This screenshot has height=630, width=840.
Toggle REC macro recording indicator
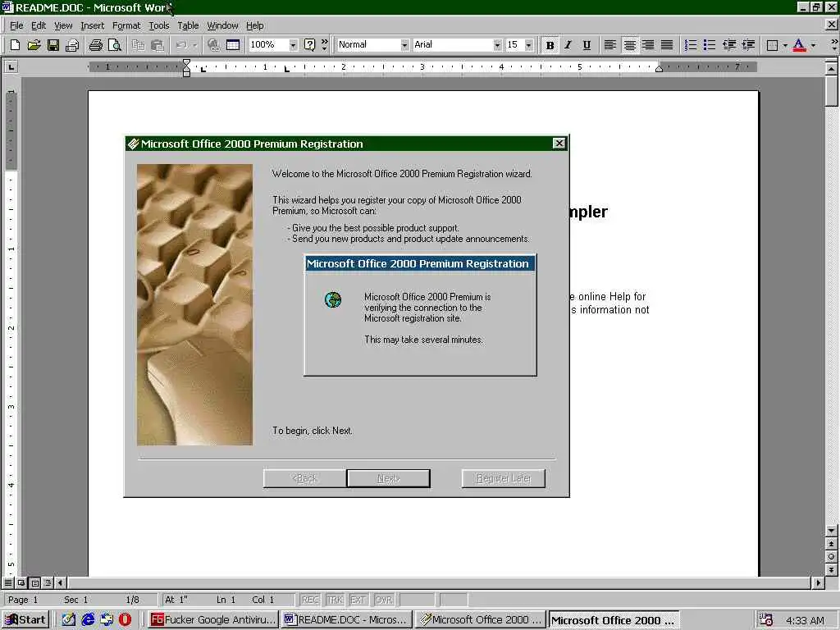(310, 600)
